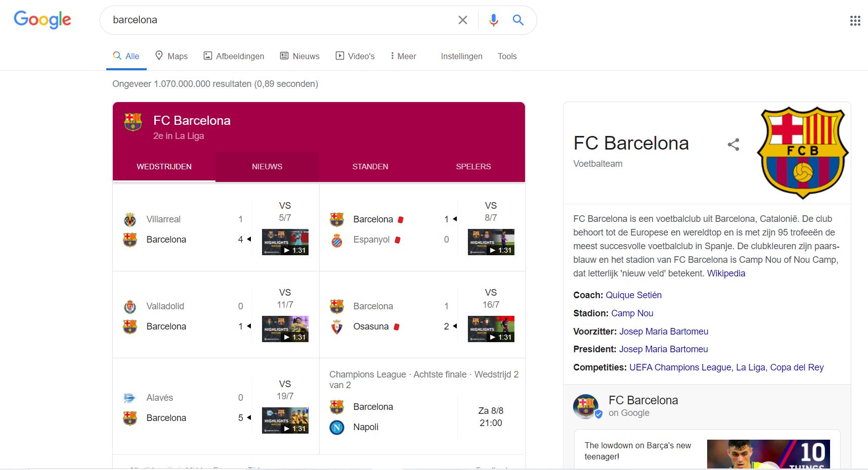
Task: Select the STANDEN tab
Action: tap(370, 167)
